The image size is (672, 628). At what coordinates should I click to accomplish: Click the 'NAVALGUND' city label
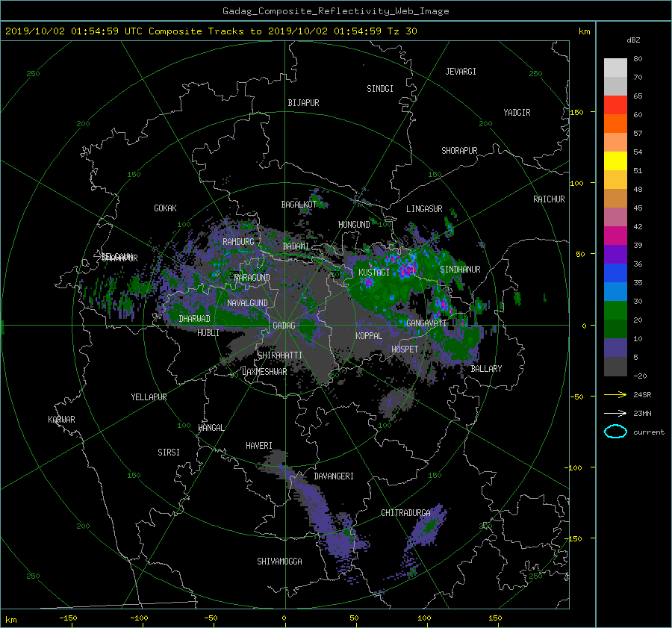(x=247, y=303)
